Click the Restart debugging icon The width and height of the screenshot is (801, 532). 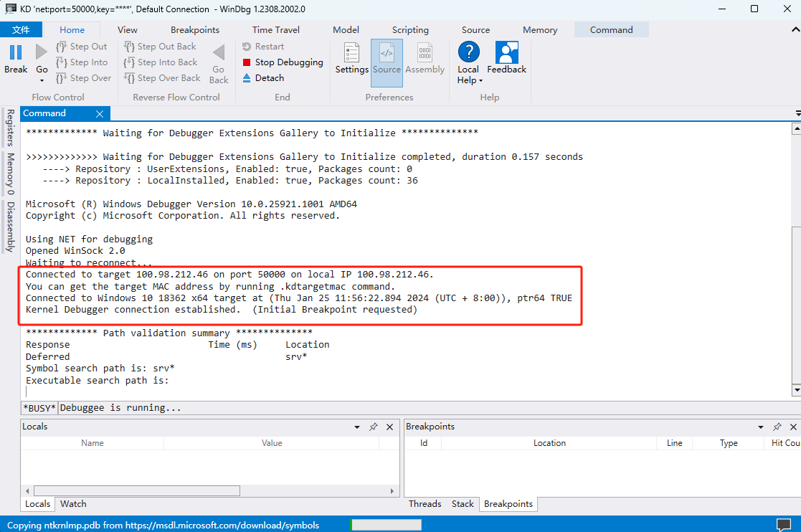click(x=247, y=47)
